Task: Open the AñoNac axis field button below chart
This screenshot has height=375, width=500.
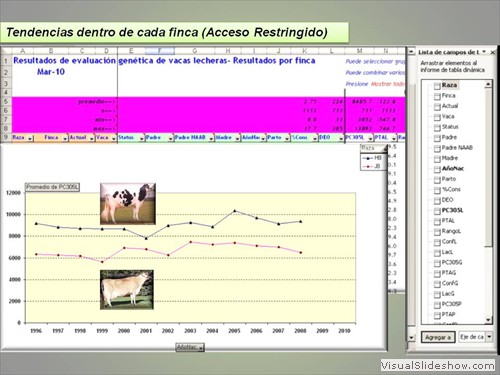Action: click(190, 347)
